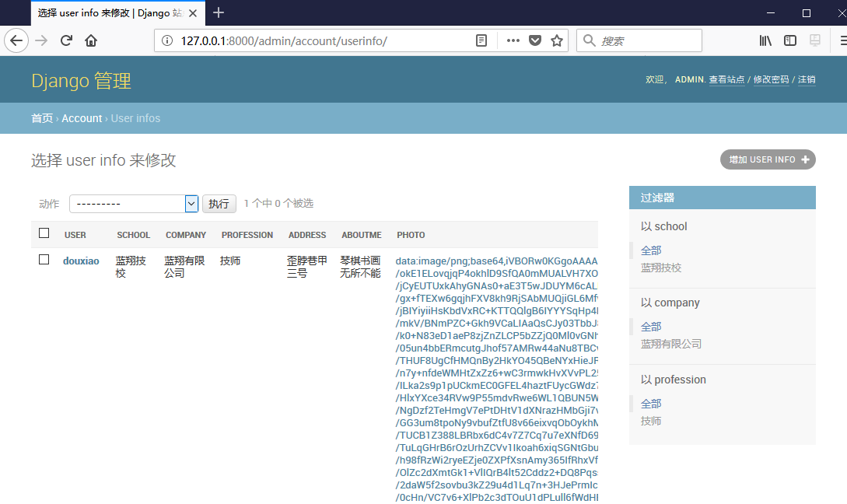Go to 首页 in breadcrumb
Image resolution: width=847 pixels, height=504 pixels.
coord(42,118)
